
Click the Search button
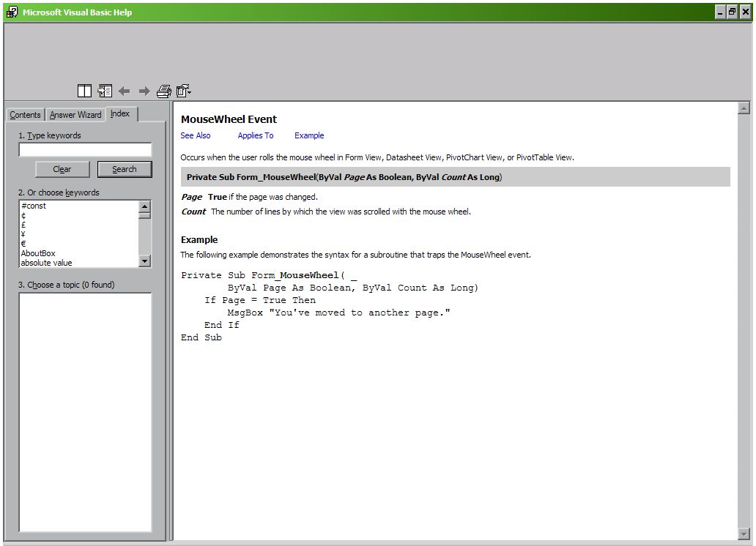[125, 169]
